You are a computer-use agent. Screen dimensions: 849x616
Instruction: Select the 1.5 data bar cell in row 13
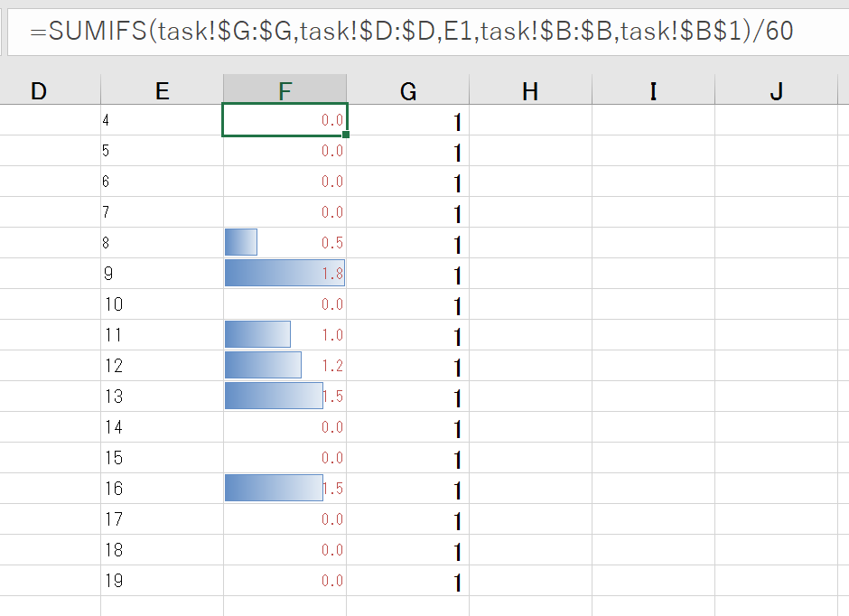click(285, 397)
